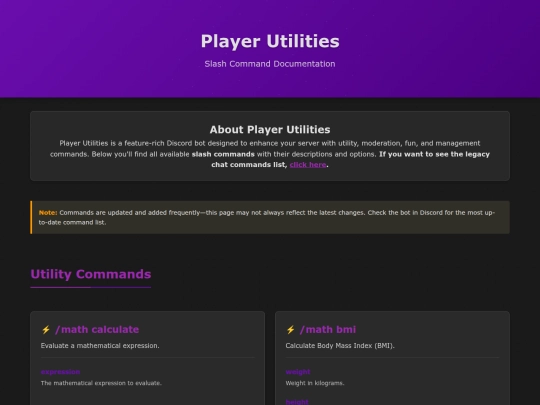The width and height of the screenshot is (540, 405).
Task: Open the 'click here' legacy commands link
Action: [x=308, y=165]
